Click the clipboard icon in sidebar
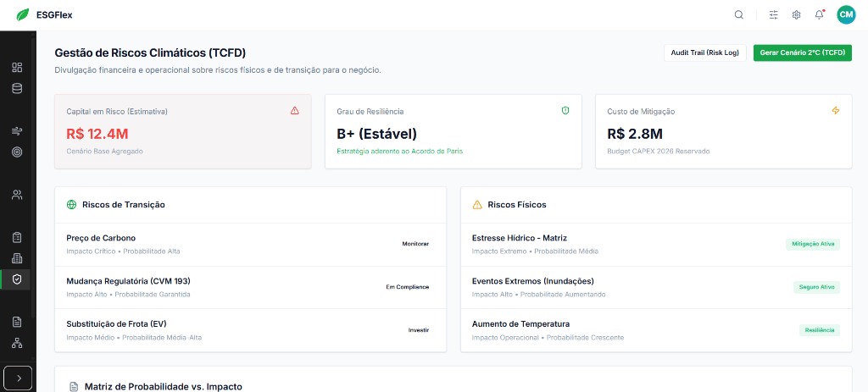868x392 pixels. [17, 237]
